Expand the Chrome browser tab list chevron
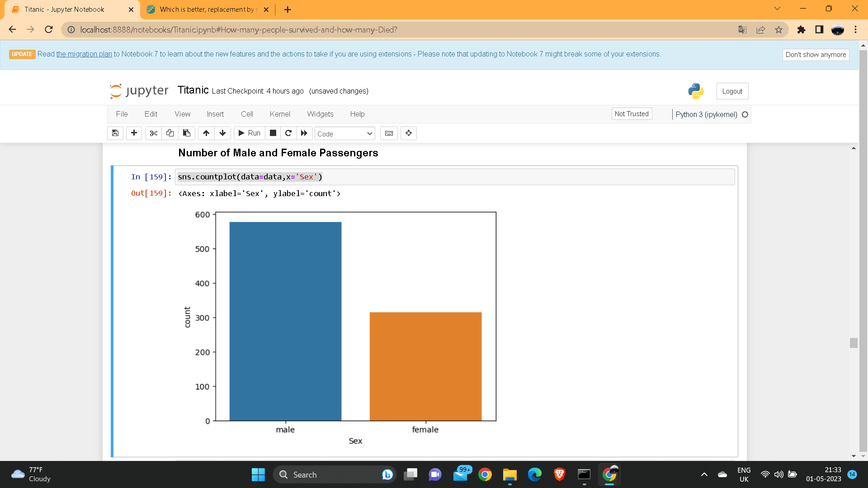868x488 pixels. coord(777,8)
